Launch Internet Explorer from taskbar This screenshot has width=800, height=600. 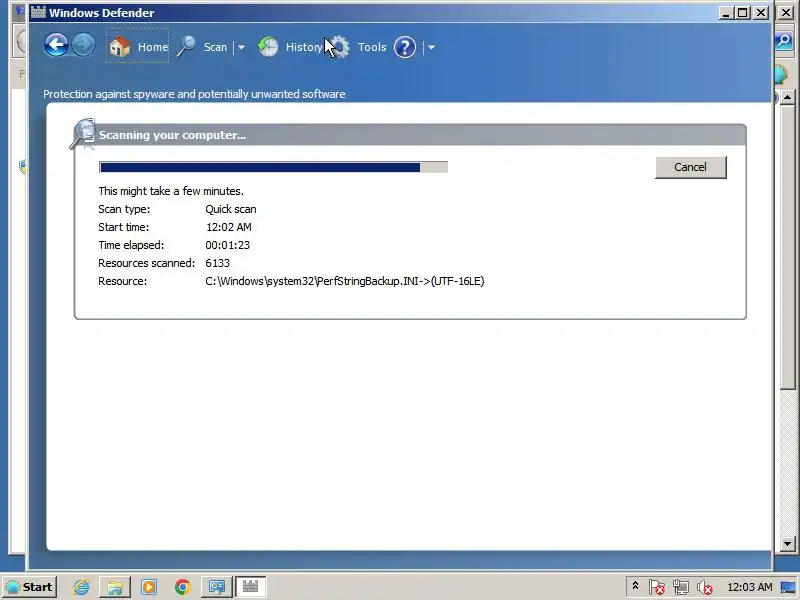tap(81, 587)
